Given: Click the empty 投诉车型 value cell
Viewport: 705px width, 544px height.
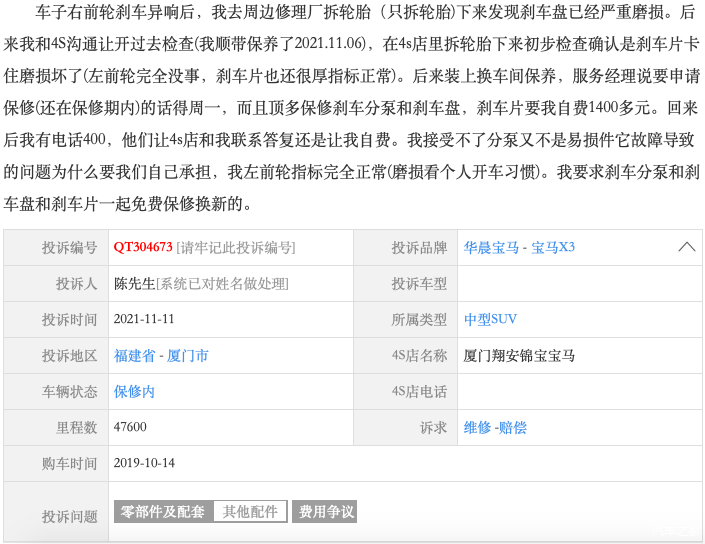Looking at the screenshot, I should point(578,283).
